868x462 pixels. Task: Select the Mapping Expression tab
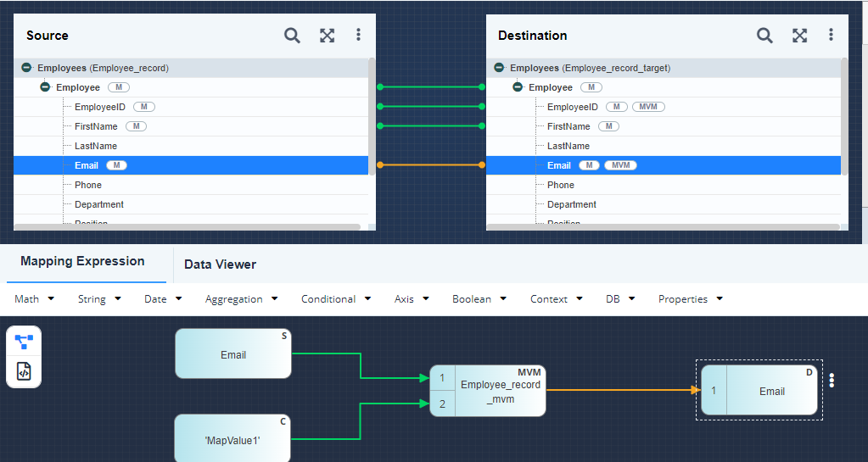(82, 261)
